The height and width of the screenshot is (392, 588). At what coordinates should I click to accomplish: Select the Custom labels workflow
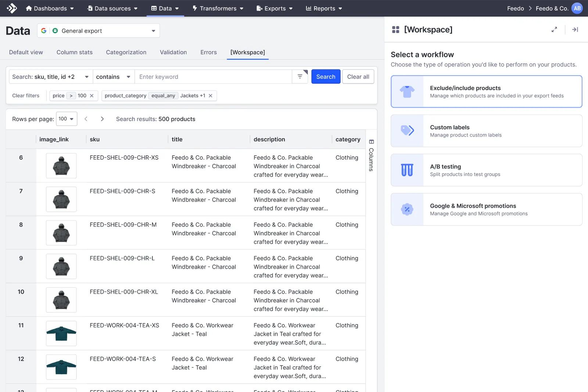coord(487,131)
